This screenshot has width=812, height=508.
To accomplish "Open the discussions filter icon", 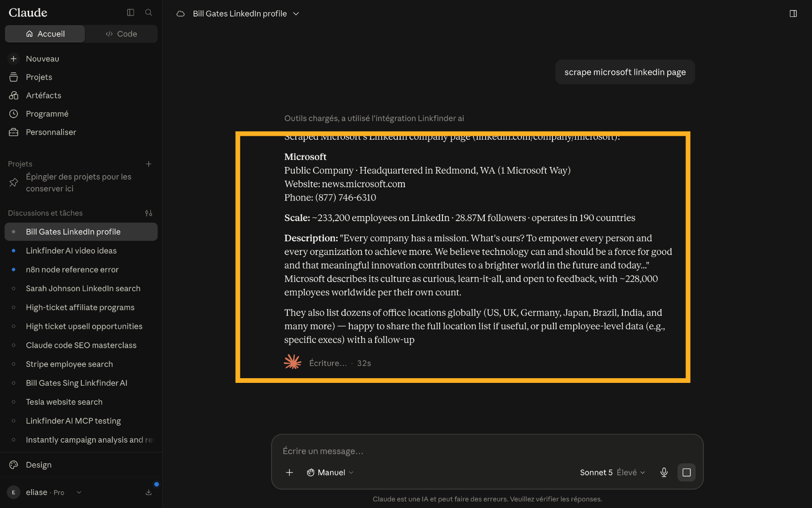I will (x=149, y=213).
